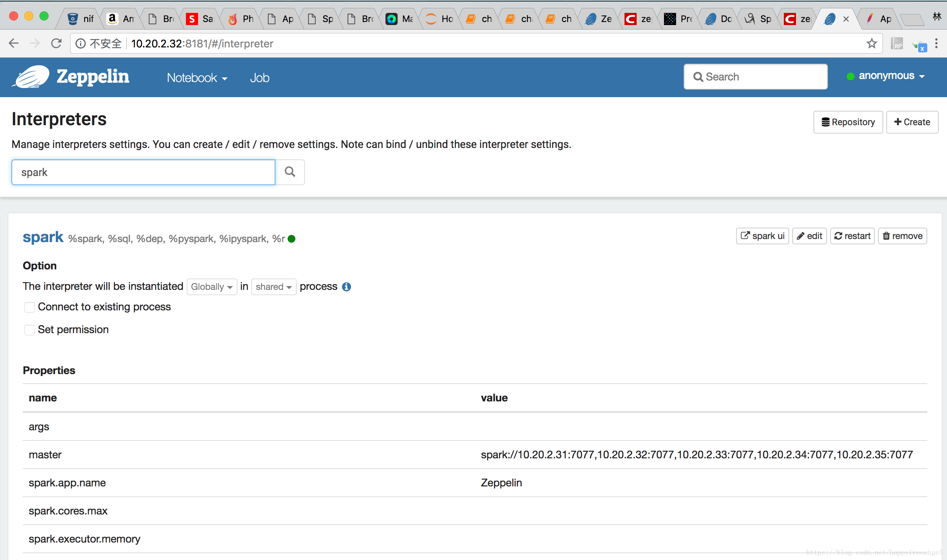Switch to the Amazon browser tab
Screen dimensions: 947x560
[121, 19]
